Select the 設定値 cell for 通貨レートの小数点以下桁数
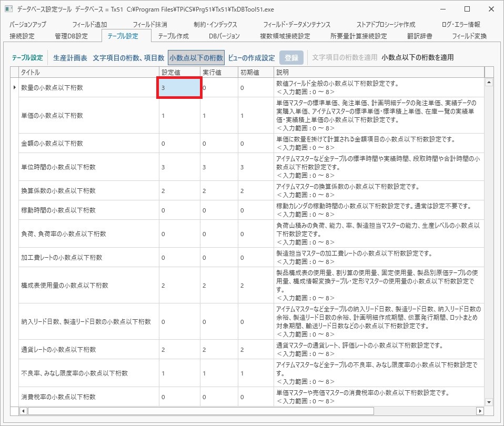Viewport: 504px width, 426px height. 179,349
